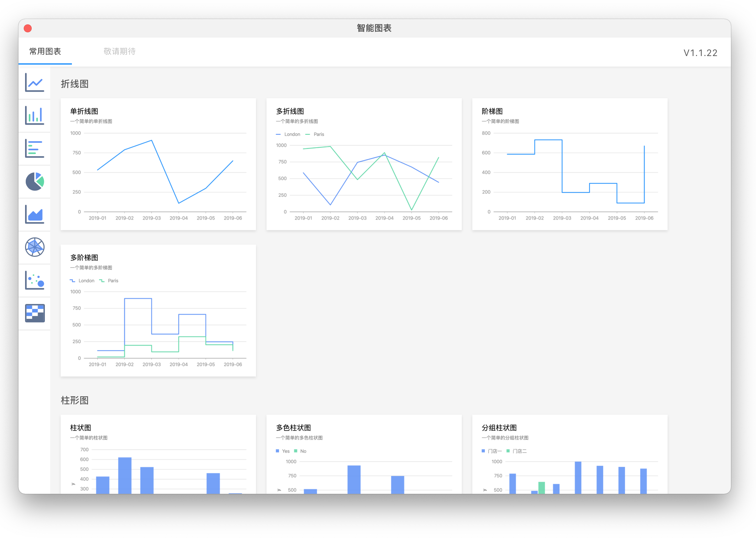Select the heatmap chart sidebar icon

(35, 313)
